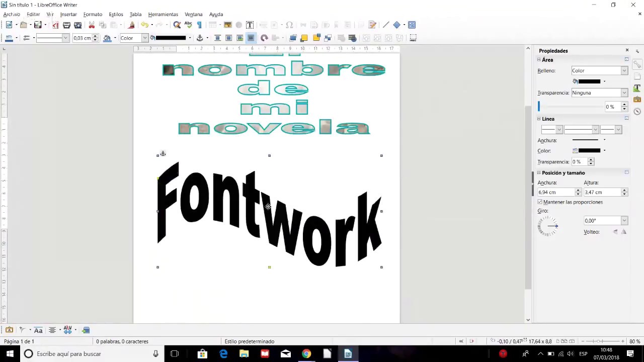Toggle Toggle Extrusion icon in bottom toolbar
The height and width of the screenshot is (362, 644).
point(86,330)
